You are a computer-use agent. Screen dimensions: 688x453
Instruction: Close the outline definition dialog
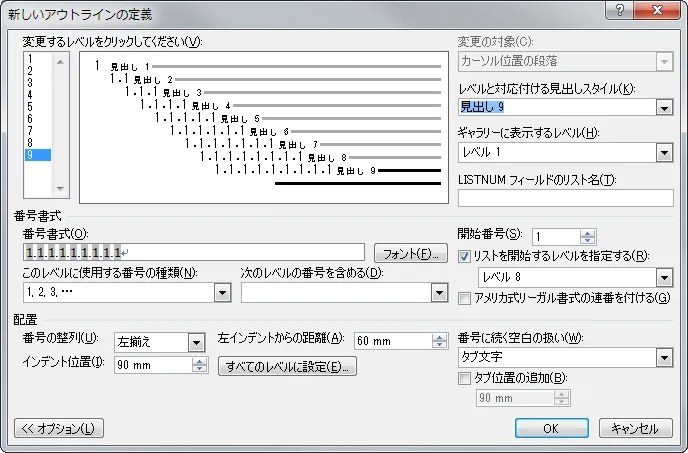(x=657, y=11)
